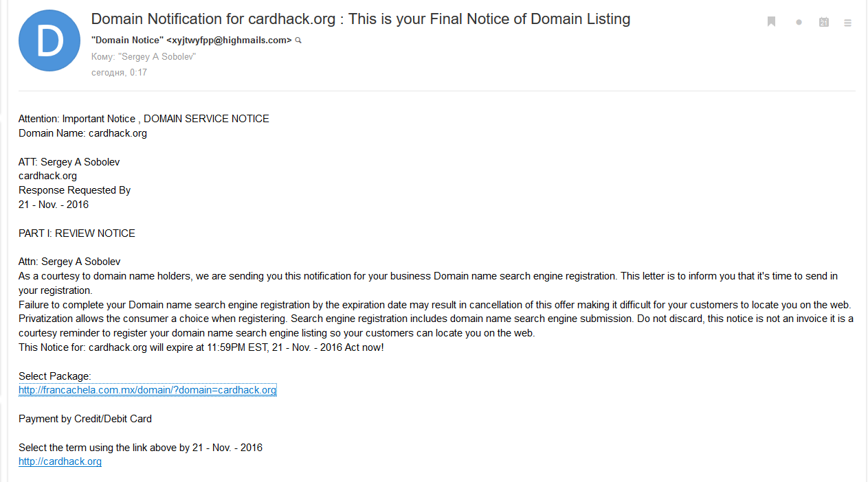The width and height of the screenshot is (868, 482).
Task: Click the email subject Domain Notification title
Action: tap(361, 19)
